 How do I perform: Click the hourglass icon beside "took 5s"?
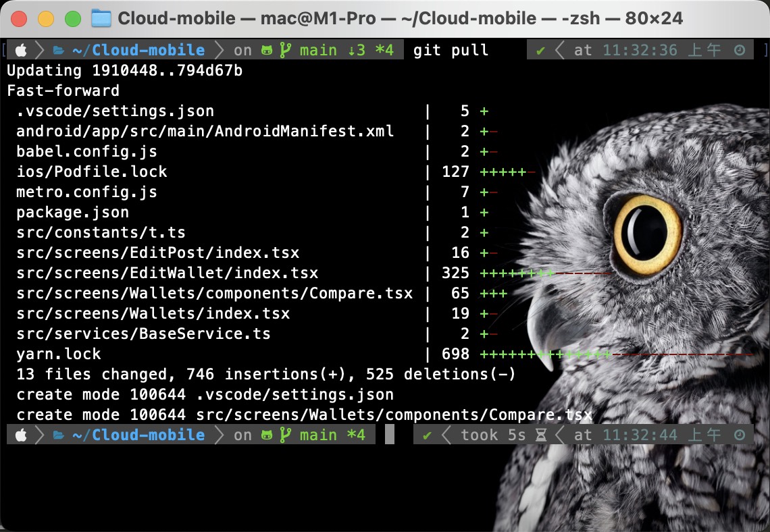(x=541, y=435)
